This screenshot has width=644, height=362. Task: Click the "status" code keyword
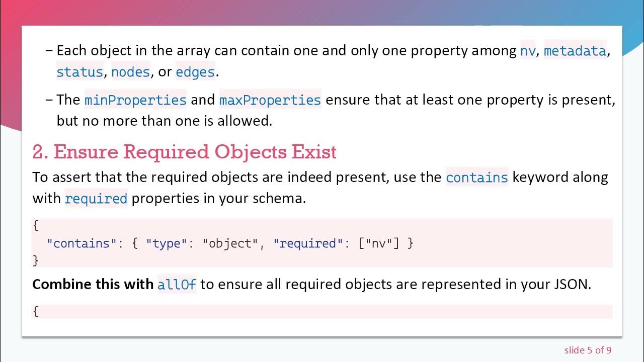coord(79,72)
